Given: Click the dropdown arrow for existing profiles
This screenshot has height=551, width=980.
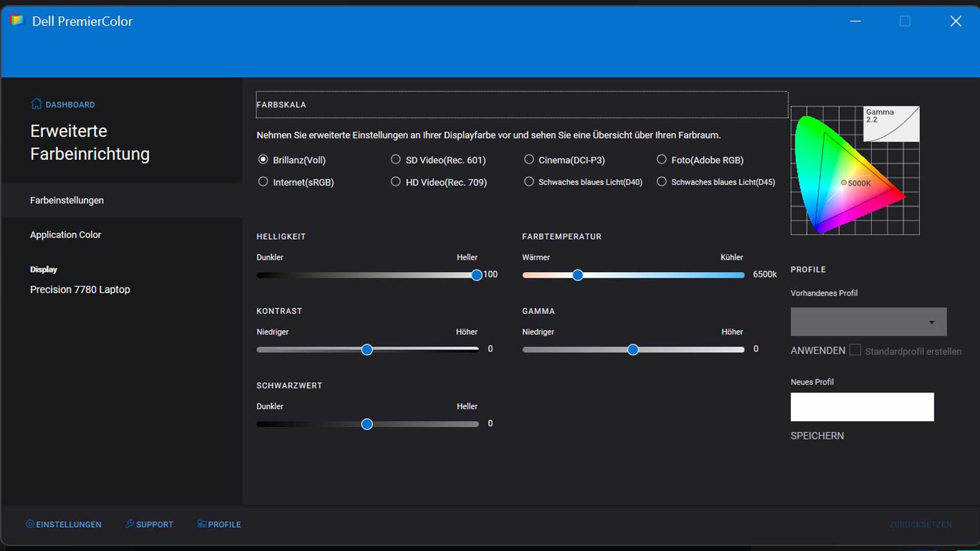Looking at the screenshot, I should pos(932,322).
